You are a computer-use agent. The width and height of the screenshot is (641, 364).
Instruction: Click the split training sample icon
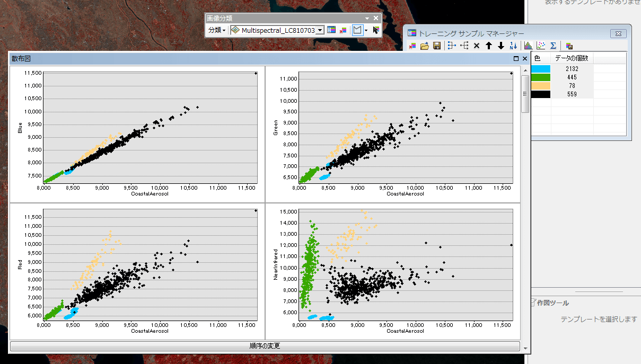[x=464, y=46]
